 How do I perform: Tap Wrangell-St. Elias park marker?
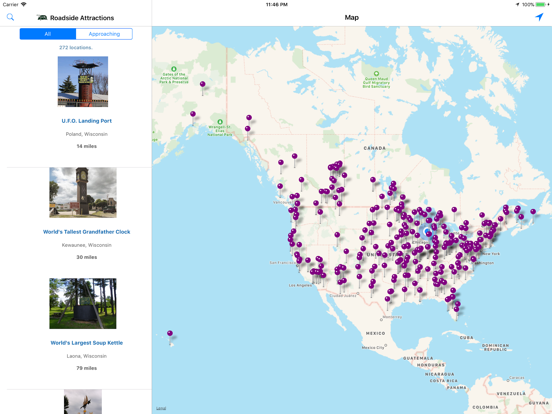tap(220, 122)
